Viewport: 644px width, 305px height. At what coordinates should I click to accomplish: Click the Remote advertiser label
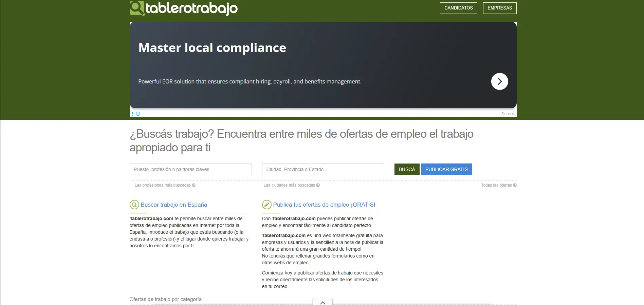(x=509, y=114)
